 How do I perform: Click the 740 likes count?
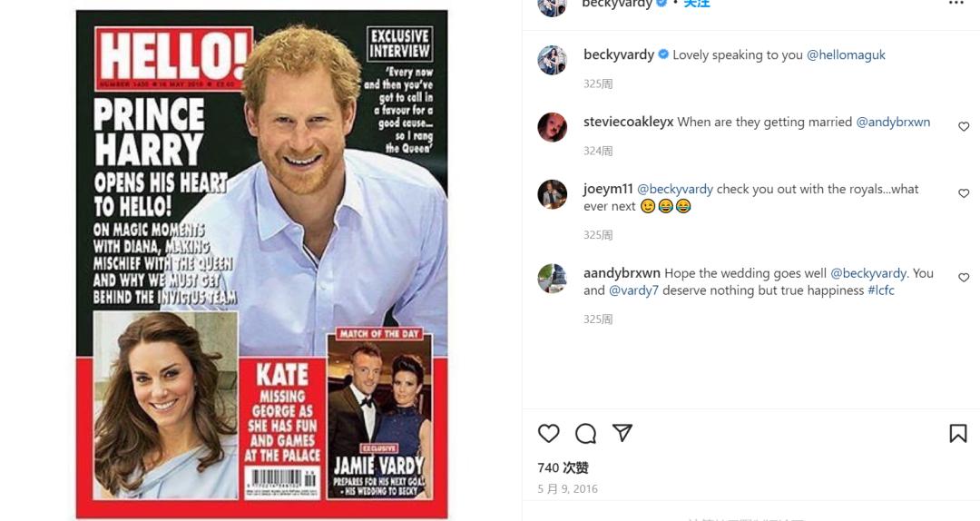tap(563, 467)
